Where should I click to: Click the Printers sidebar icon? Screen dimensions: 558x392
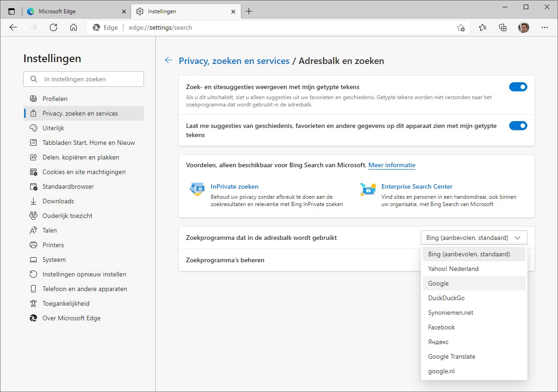pyautogui.click(x=33, y=245)
